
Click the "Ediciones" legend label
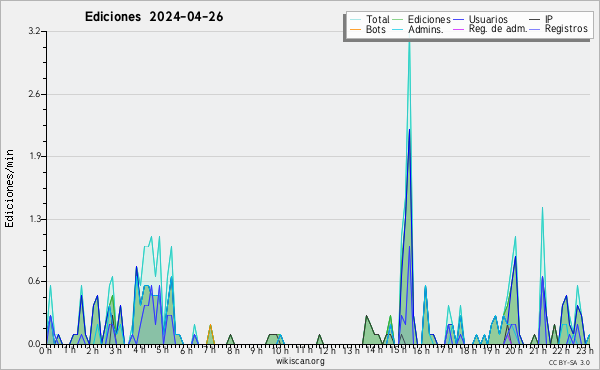point(429,19)
